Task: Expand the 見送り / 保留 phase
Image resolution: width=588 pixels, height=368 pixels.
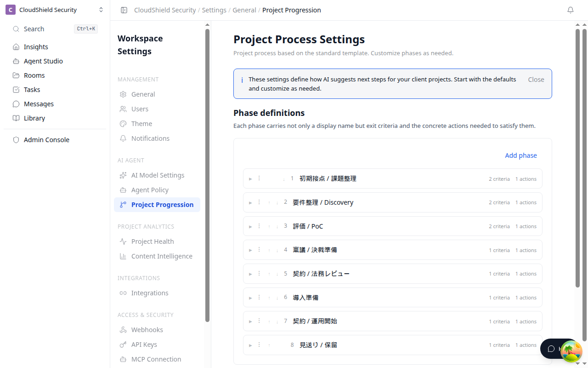Action: (250, 345)
